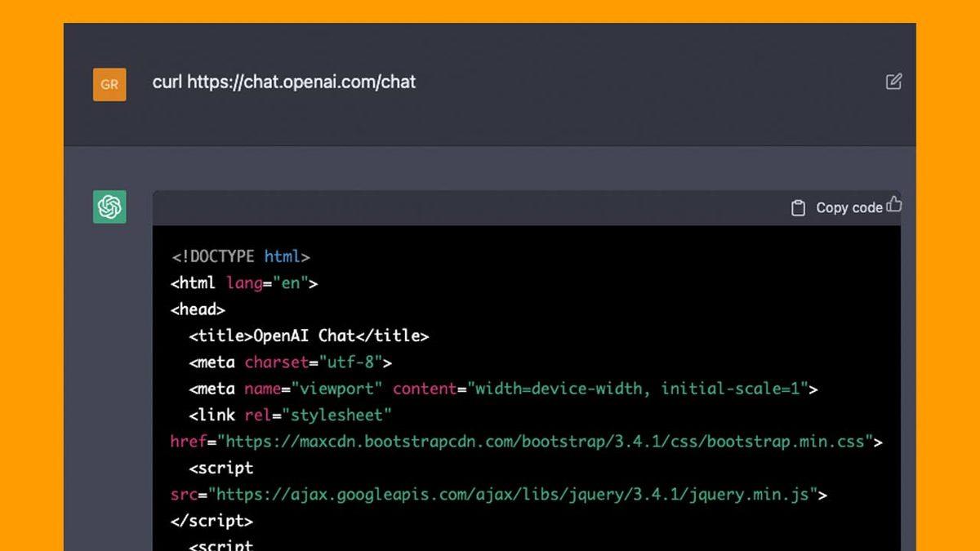Click the thumbs up feedback icon
This screenshot has height=551, width=980.
pyautogui.click(x=894, y=204)
